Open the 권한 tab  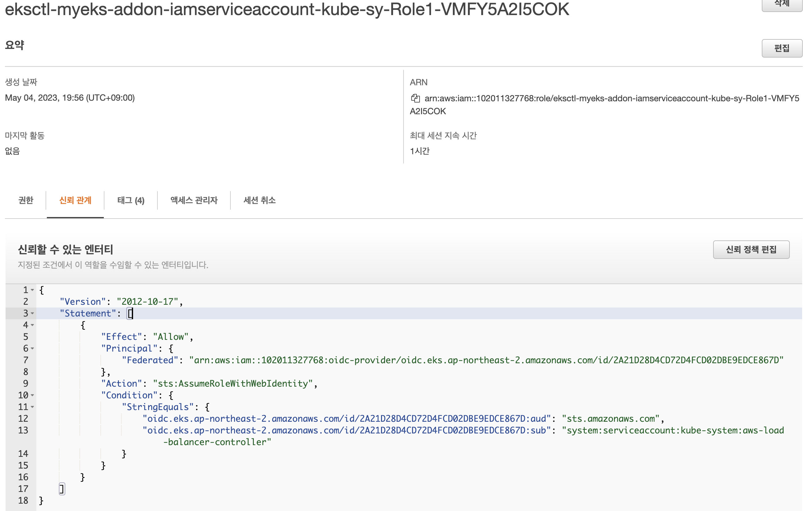(26, 200)
